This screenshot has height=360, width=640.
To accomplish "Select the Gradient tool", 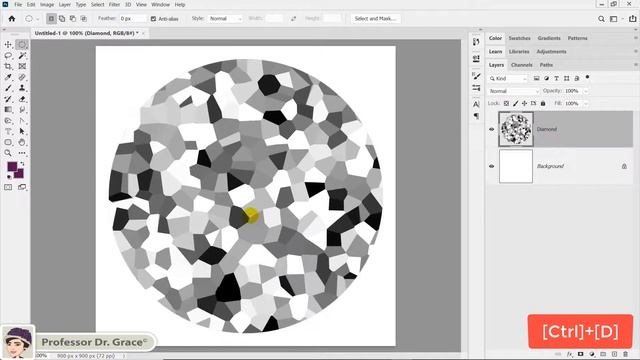I will click(8, 109).
